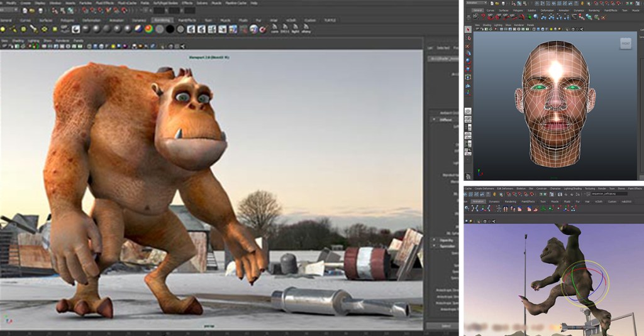Click first magnet snap icon in creature window

click(x=508, y=193)
